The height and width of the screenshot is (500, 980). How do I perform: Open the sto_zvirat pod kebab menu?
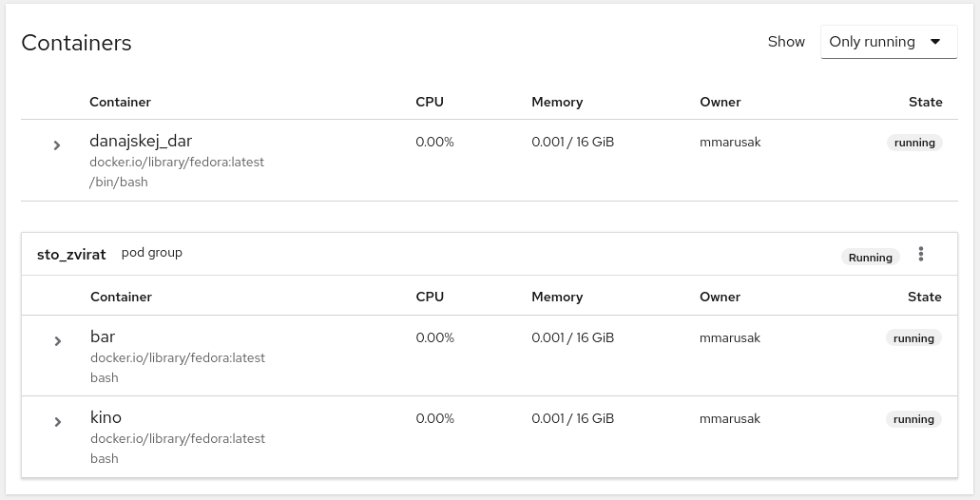point(921,254)
